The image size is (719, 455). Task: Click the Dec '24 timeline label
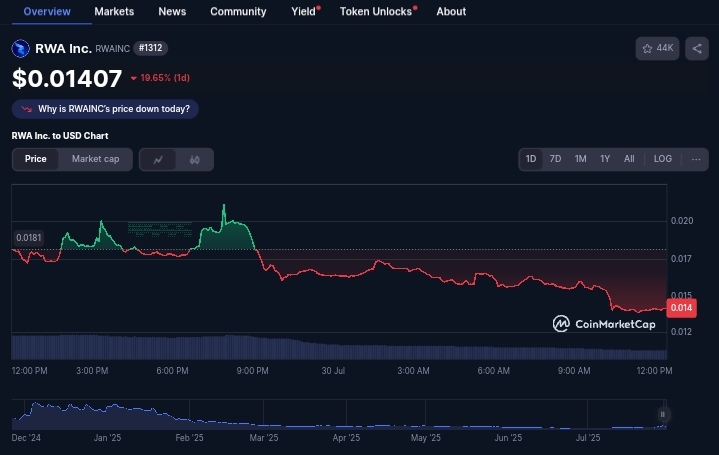[26, 438]
